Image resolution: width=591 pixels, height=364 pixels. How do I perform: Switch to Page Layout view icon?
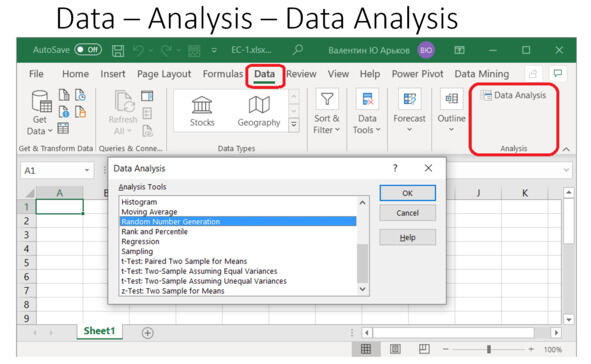point(395,349)
